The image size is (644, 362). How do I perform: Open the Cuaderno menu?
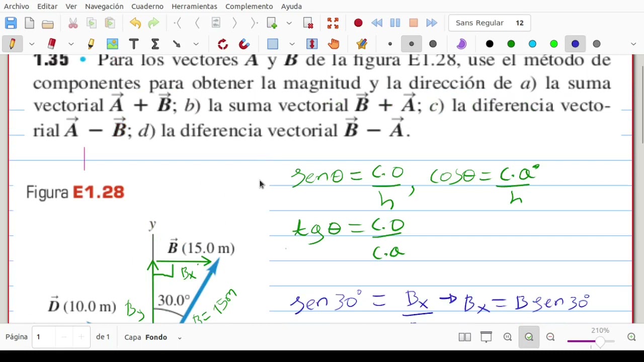pyautogui.click(x=147, y=7)
